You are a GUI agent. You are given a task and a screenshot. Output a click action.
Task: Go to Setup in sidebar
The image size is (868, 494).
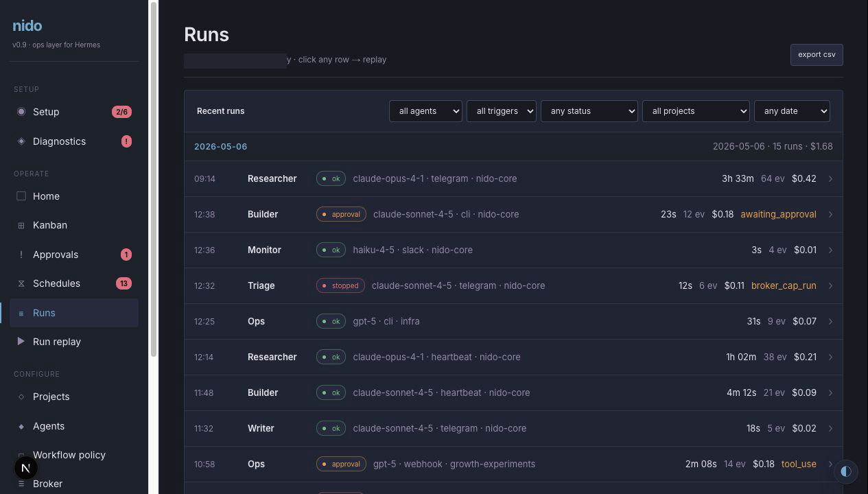[x=74, y=112]
